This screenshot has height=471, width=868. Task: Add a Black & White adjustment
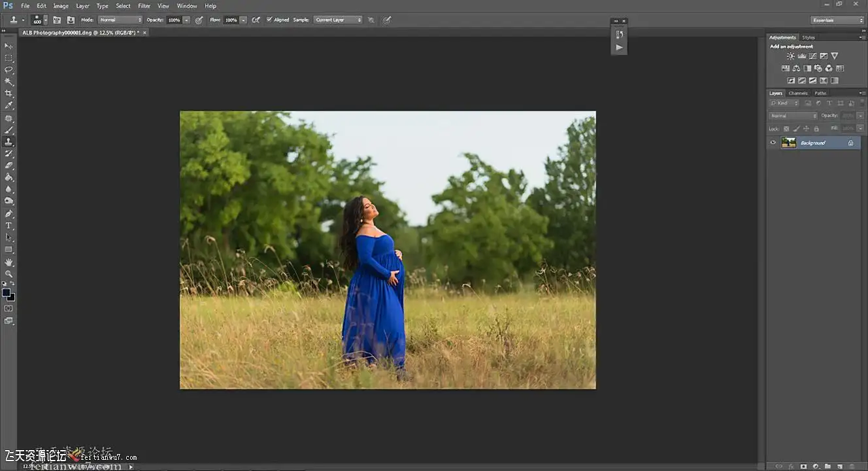click(x=807, y=68)
